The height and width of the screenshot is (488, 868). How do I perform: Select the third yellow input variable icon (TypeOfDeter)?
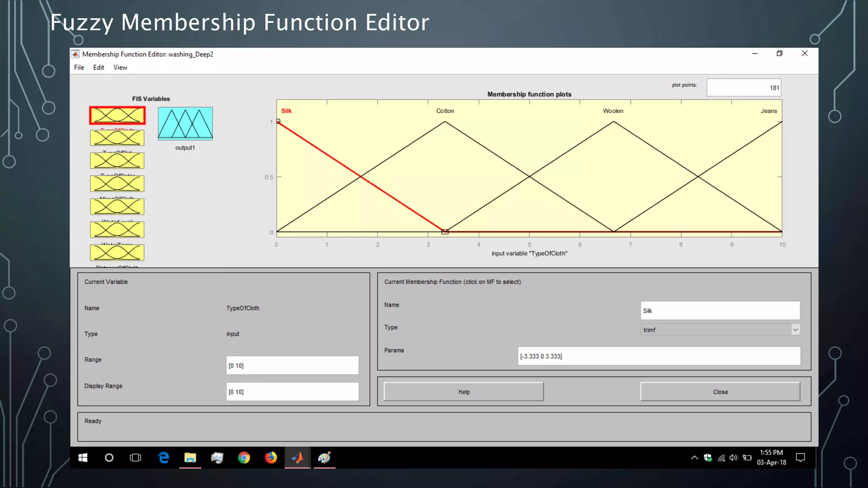click(117, 161)
